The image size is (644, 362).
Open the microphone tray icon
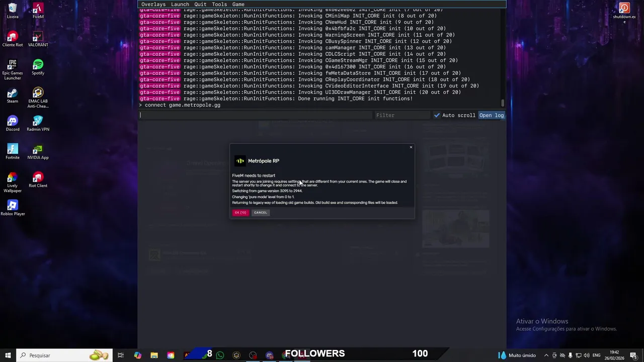pyautogui.click(x=570, y=355)
